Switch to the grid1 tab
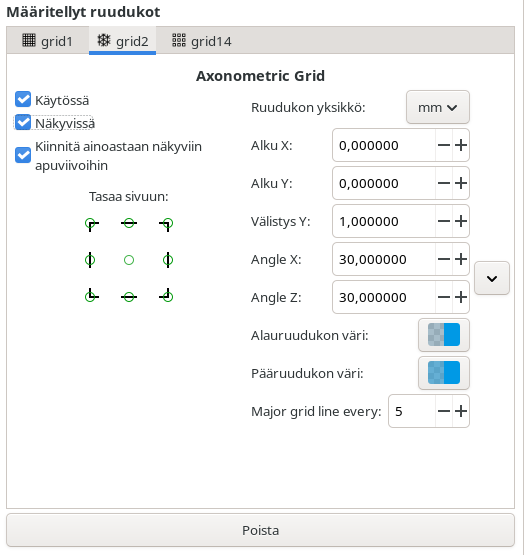524x555 pixels. (47, 41)
